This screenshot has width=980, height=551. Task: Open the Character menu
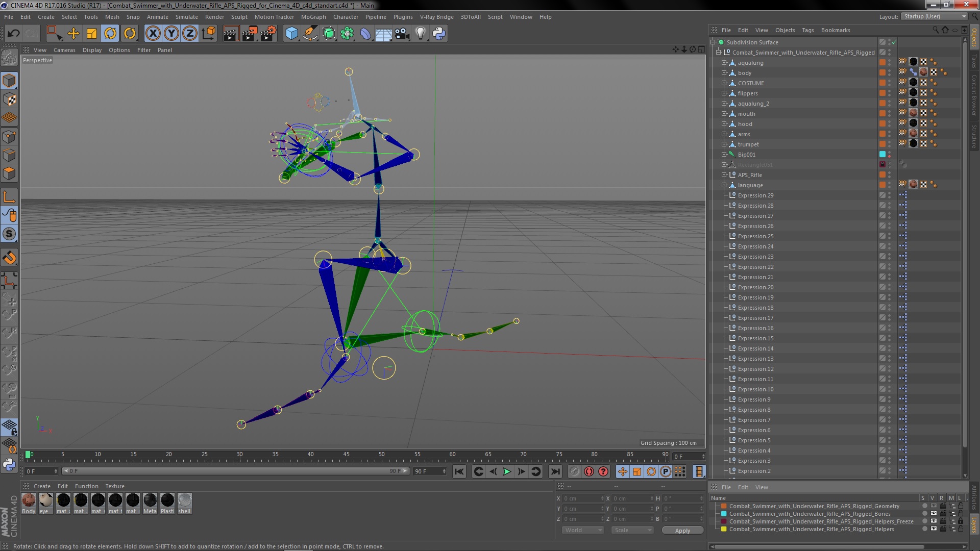pyautogui.click(x=346, y=17)
